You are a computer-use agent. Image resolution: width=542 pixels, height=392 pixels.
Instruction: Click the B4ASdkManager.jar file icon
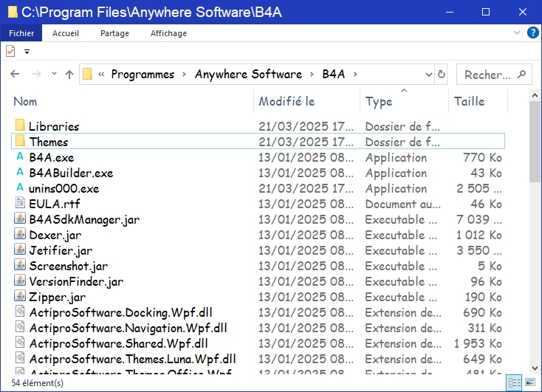tap(20, 219)
